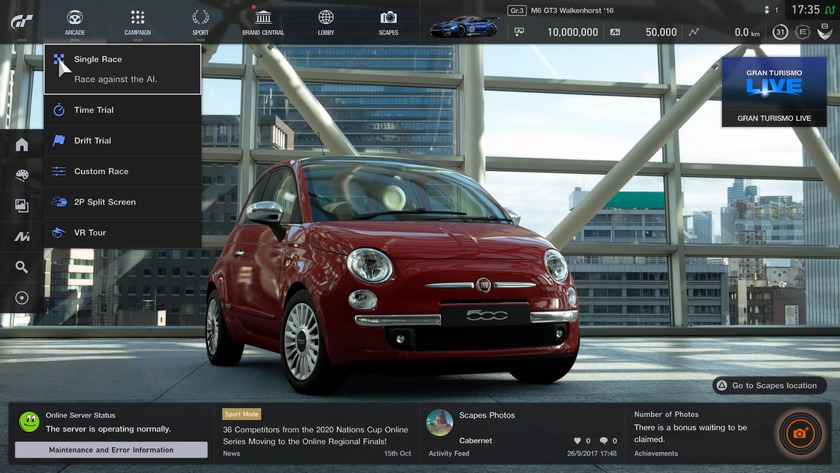The image size is (840, 473).
Task: Open the Arcade mode menu
Action: [x=74, y=22]
